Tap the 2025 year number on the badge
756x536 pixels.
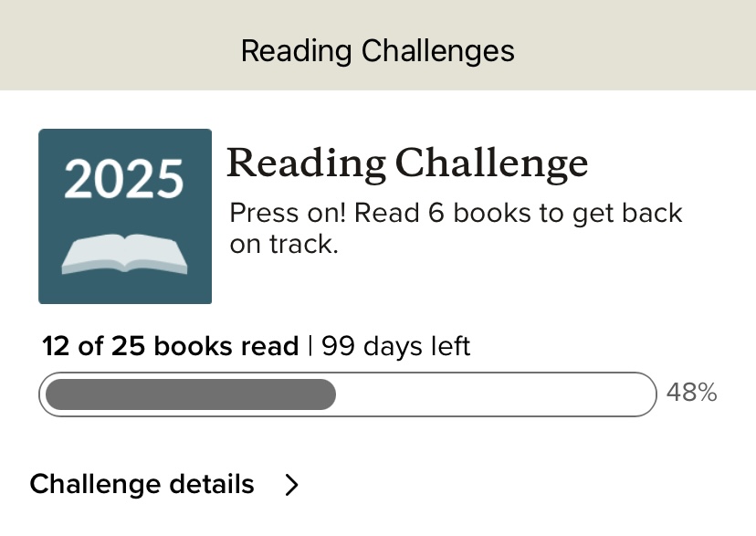124,179
